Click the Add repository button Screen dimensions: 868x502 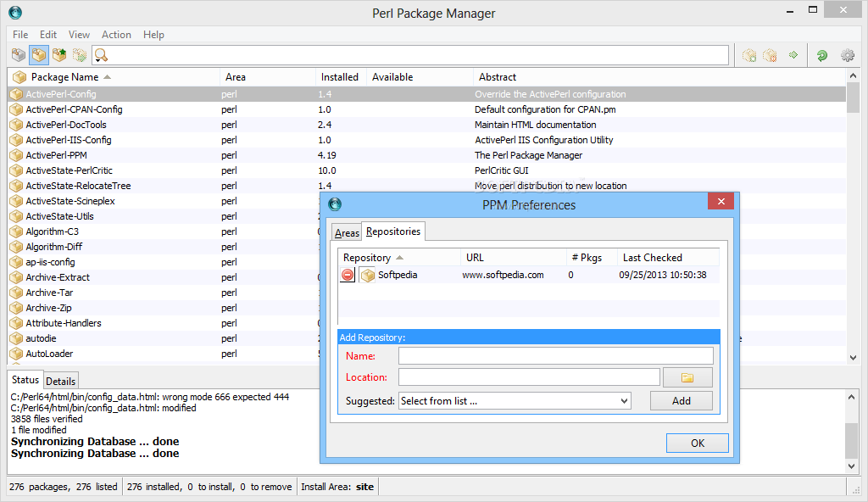pos(682,400)
